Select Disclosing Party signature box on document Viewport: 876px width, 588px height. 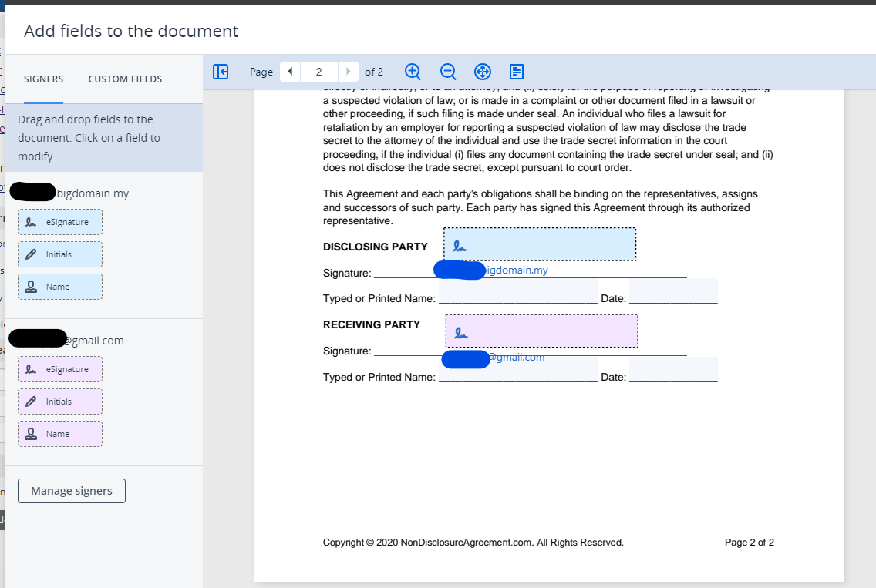tap(540, 244)
